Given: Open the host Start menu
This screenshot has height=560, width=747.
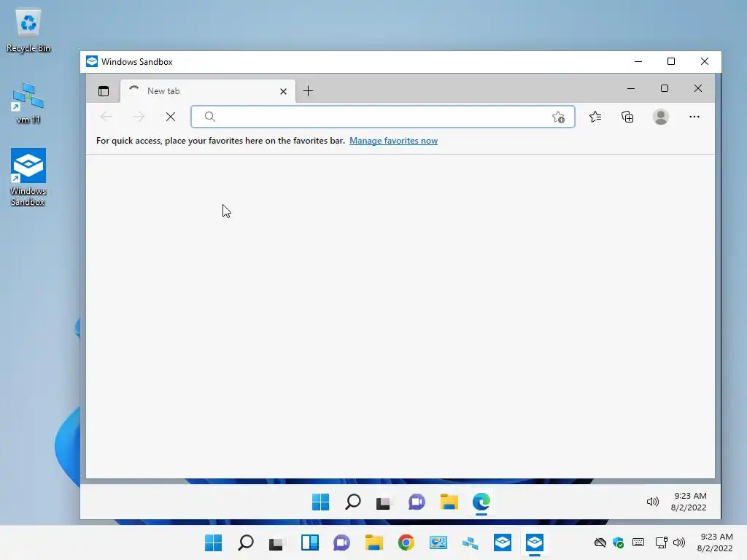Looking at the screenshot, I should coord(214,542).
